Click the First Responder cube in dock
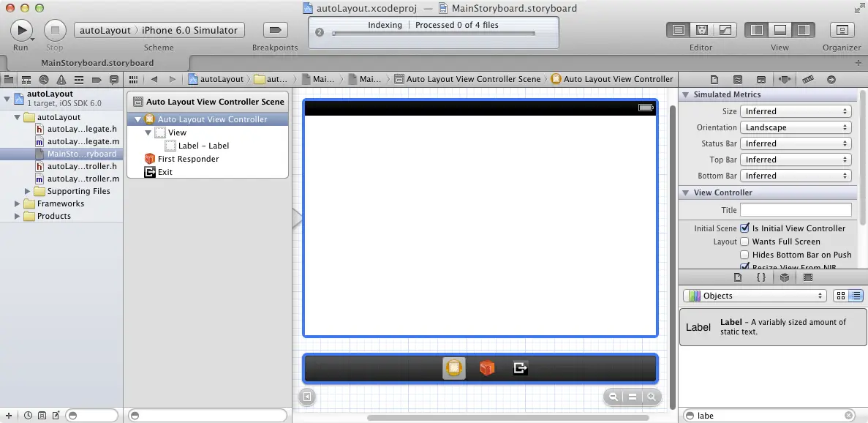Viewport: 868px width, 423px height. pyautogui.click(x=487, y=368)
